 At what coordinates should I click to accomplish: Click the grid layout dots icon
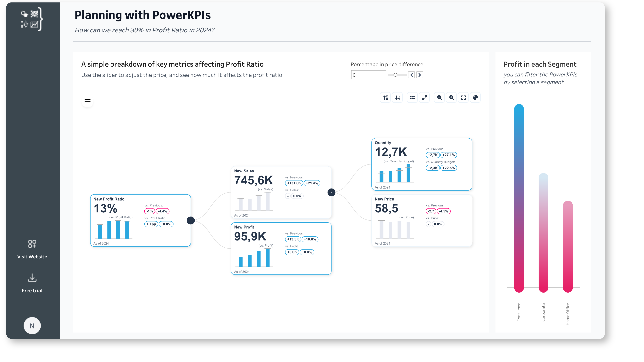[x=412, y=98]
